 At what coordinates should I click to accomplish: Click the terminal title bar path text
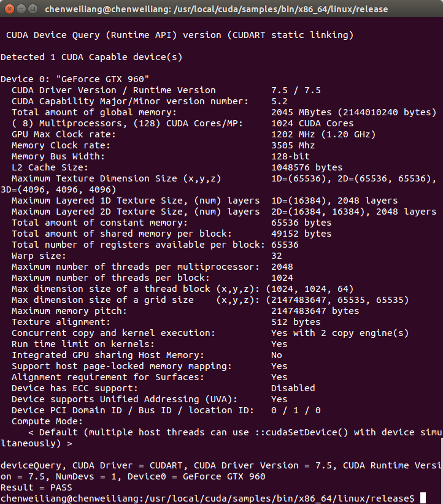coord(216,9)
